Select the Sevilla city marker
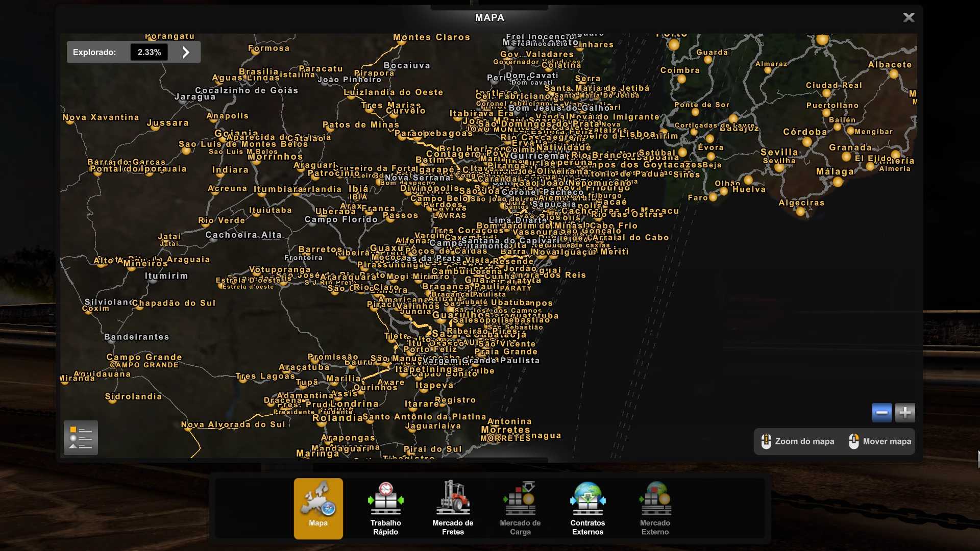Viewport: 980px width, 551px height. click(779, 167)
